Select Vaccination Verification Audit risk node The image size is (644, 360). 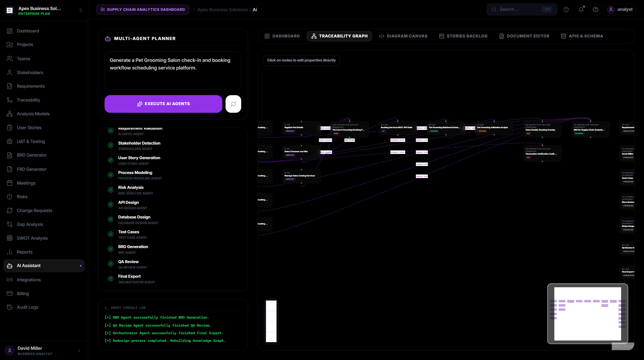click(x=542, y=154)
